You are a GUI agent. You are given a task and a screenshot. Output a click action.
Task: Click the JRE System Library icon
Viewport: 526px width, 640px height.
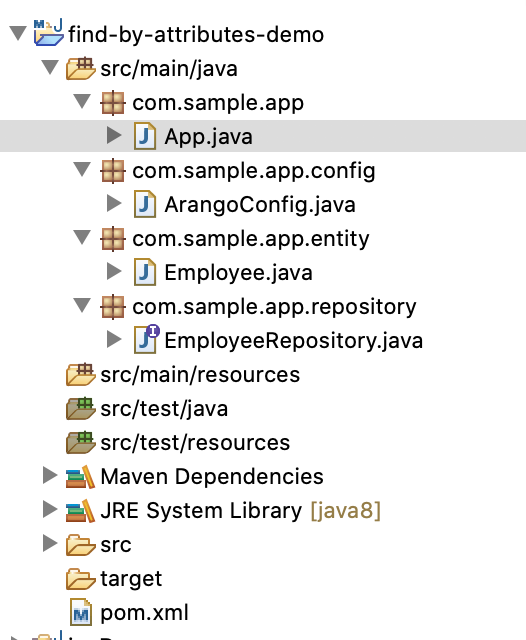click(x=80, y=511)
